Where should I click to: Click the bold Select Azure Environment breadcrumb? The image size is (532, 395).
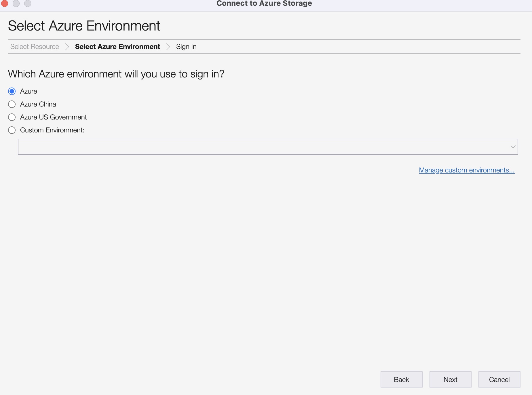point(117,47)
